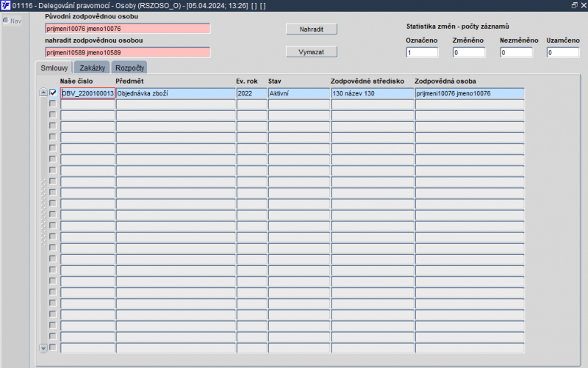Click the Nahradit button
The height and width of the screenshot is (368, 588).
pyautogui.click(x=311, y=29)
